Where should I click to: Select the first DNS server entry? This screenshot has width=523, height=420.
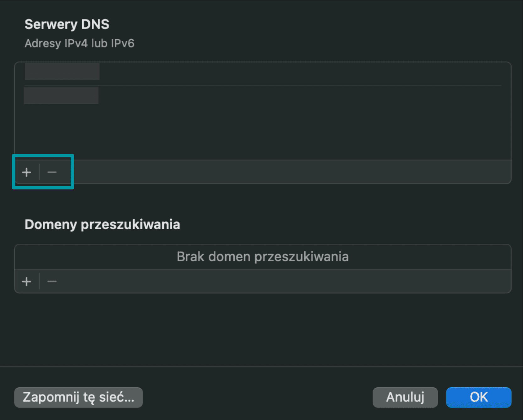pos(62,72)
